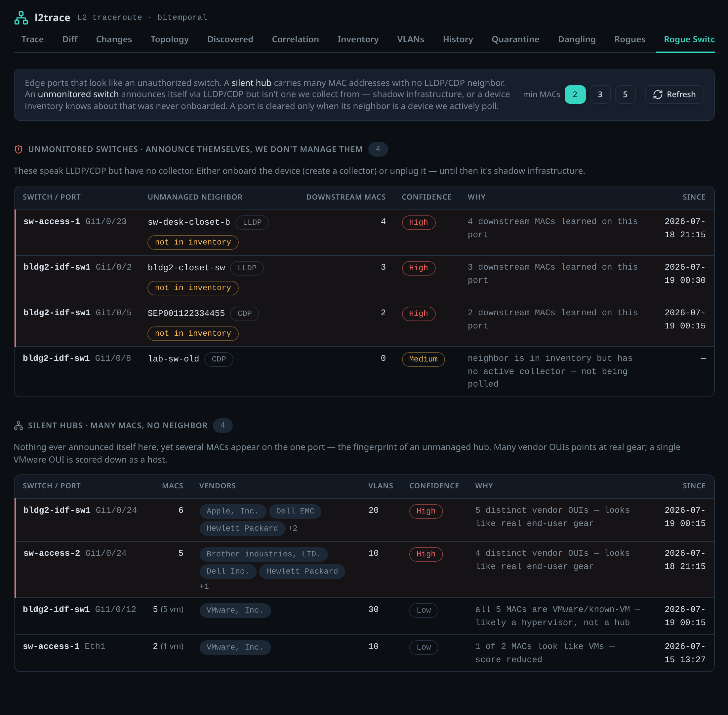Click the Downstream MACs column header
Image resolution: width=728 pixels, height=715 pixels.
point(346,198)
